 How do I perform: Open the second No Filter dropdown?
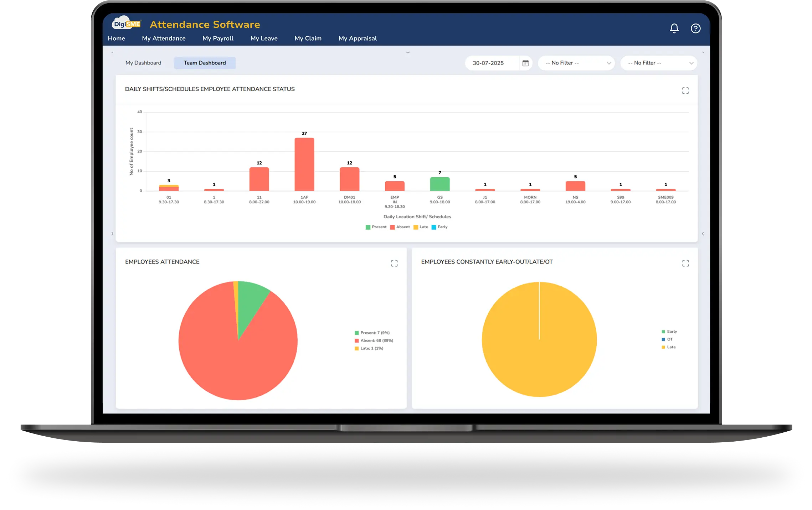658,63
